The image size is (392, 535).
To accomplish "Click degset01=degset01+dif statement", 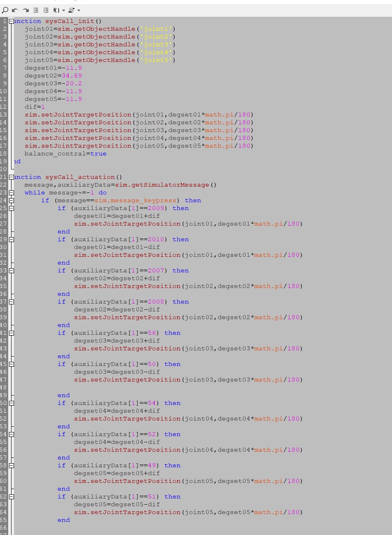I will 117,216.
